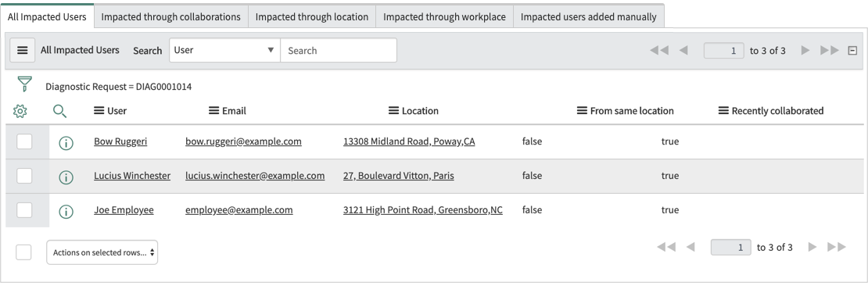Image resolution: width=868 pixels, height=286 pixels.
Task: Open Lucius Winchester user link
Action: [x=132, y=176]
